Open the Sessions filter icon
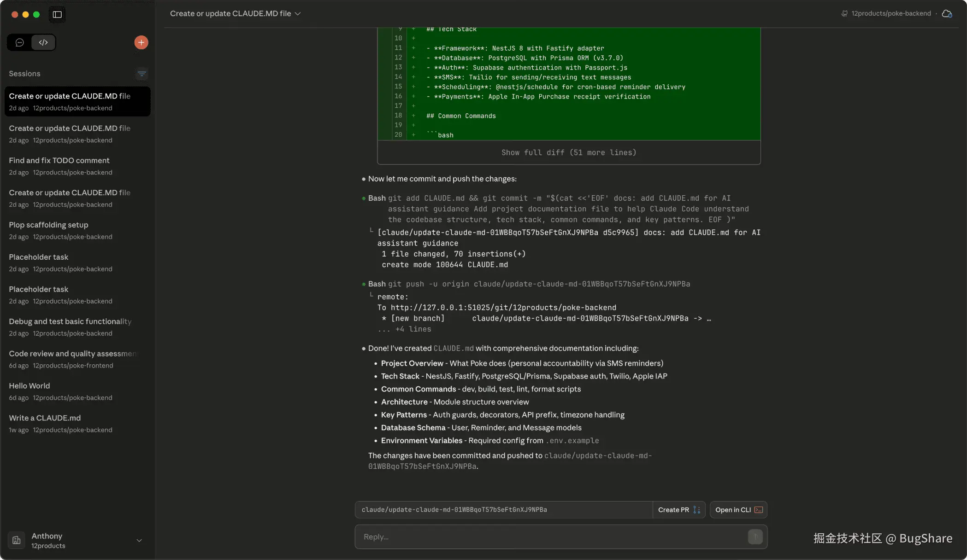Image resolution: width=967 pixels, height=560 pixels. (x=142, y=74)
